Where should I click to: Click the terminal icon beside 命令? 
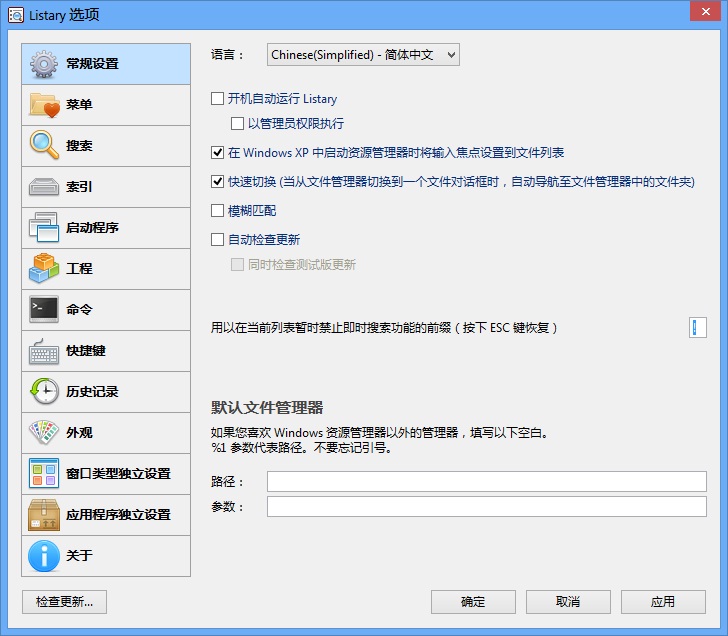[x=44, y=310]
